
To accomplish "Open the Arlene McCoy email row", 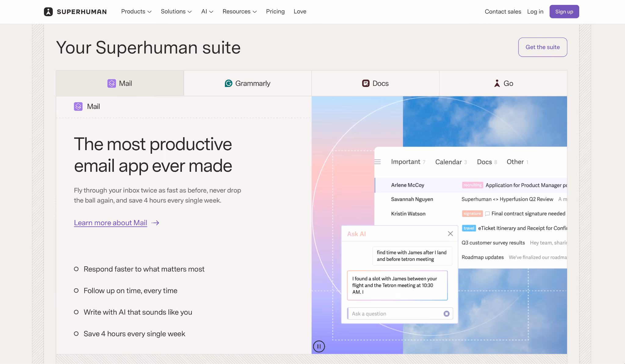I will [471, 185].
